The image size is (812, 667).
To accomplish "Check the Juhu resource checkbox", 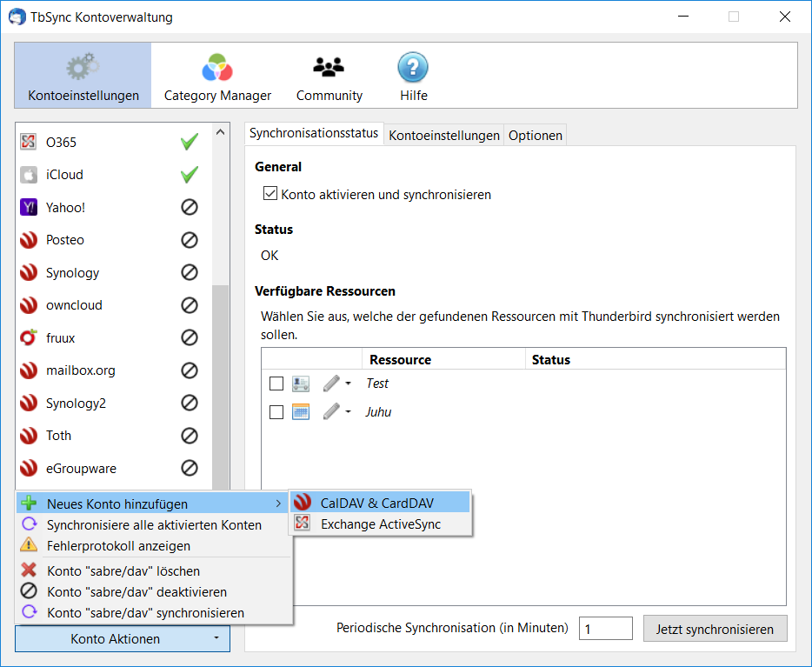I will [x=276, y=412].
